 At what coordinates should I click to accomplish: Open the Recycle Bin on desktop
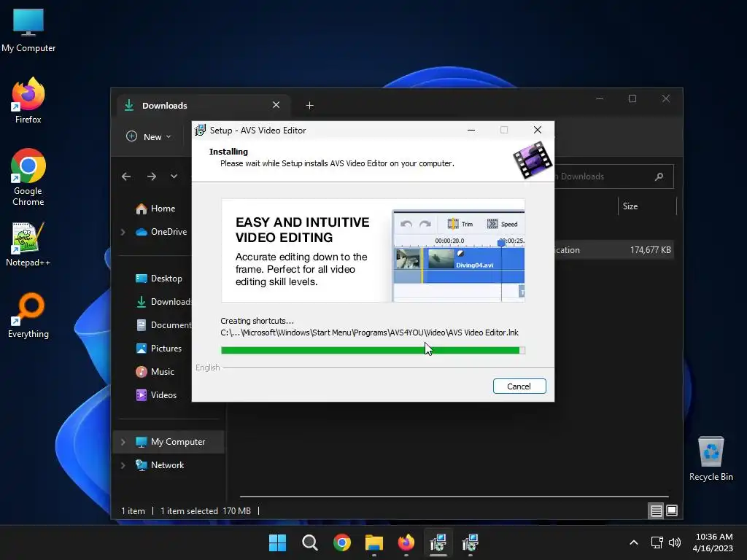711,459
